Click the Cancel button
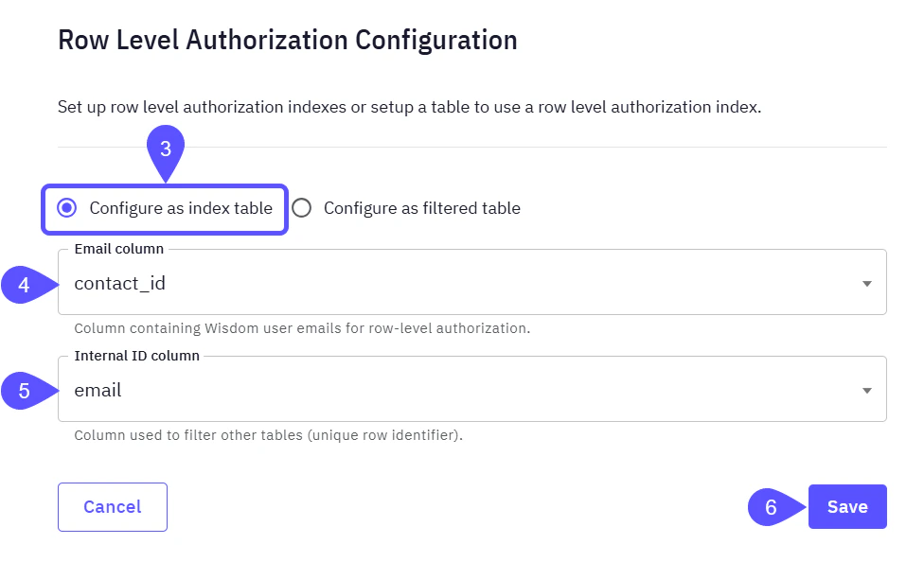 coord(112,506)
